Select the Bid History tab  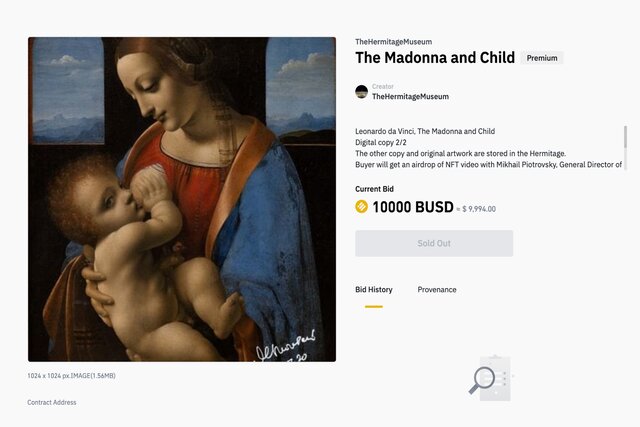[x=374, y=290]
